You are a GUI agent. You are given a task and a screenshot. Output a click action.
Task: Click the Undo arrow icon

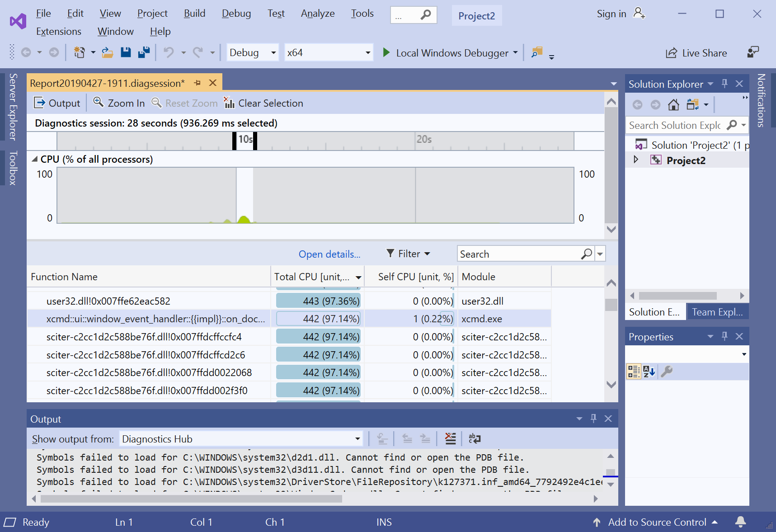pyautogui.click(x=169, y=52)
